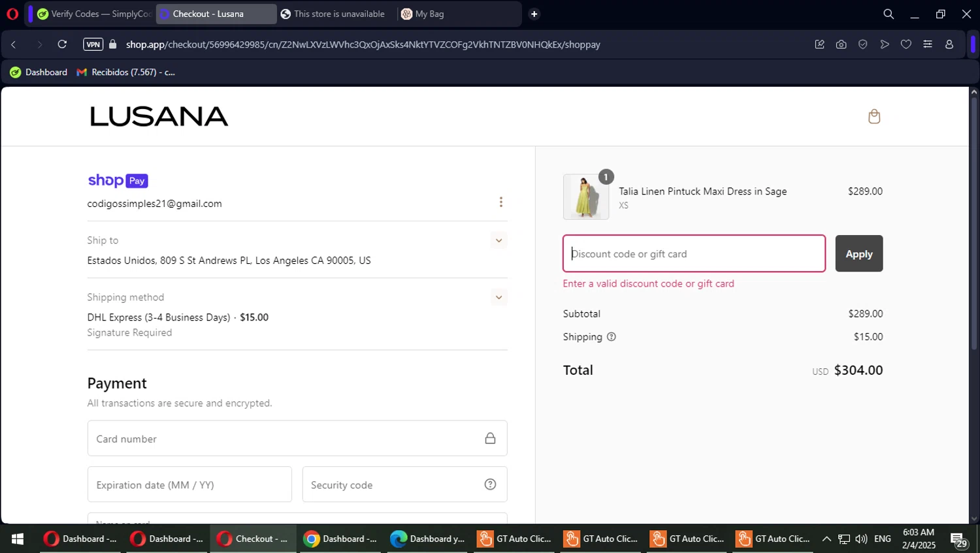Viewport: 980px width, 553px height.
Task: Go to the Lusana logo homepage
Action: pyautogui.click(x=159, y=116)
